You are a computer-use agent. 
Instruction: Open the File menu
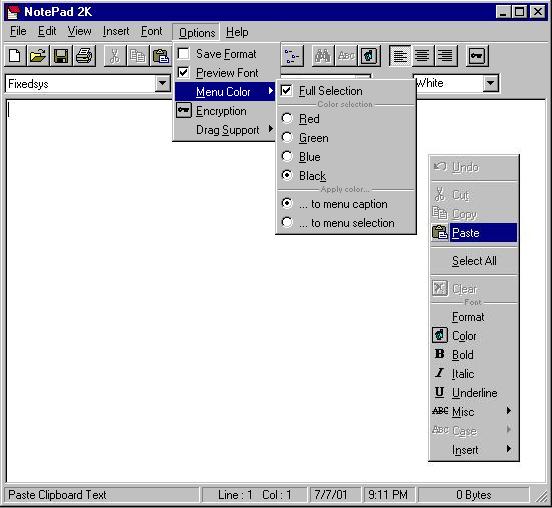click(x=18, y=31)
